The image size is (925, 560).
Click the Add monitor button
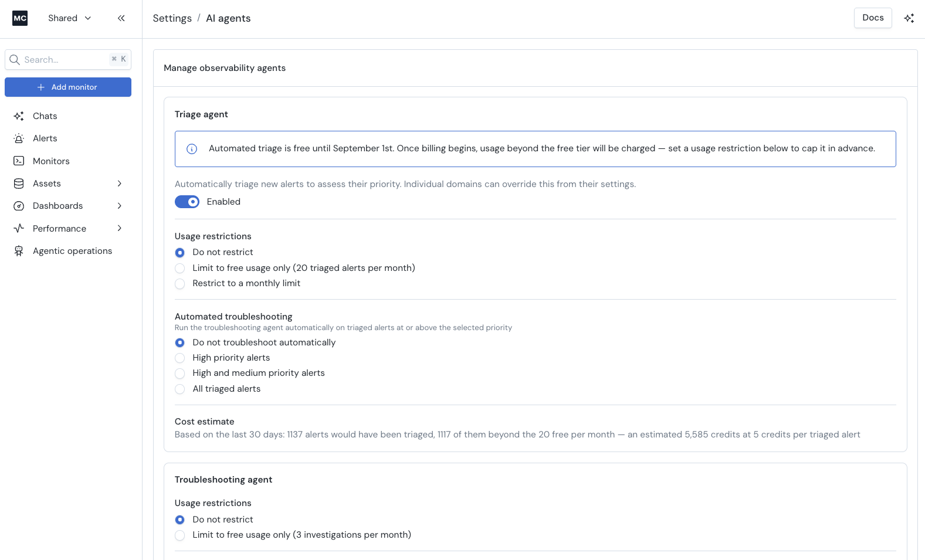68,87
